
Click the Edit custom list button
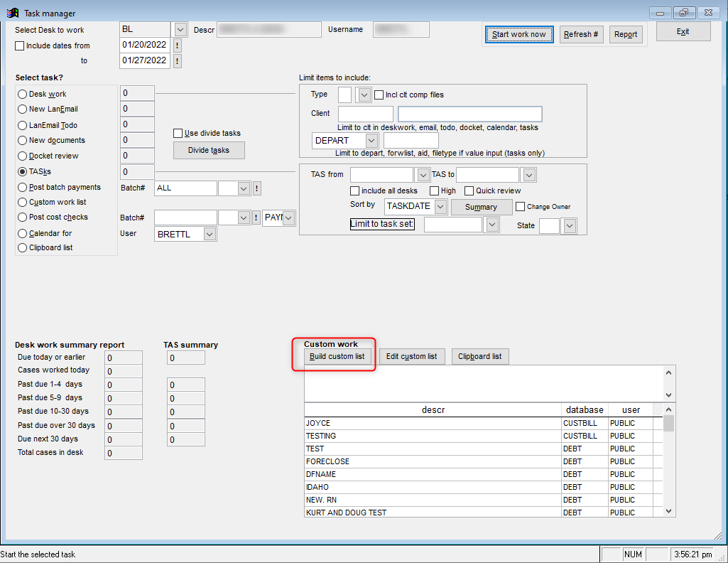[x=412, y=357]
